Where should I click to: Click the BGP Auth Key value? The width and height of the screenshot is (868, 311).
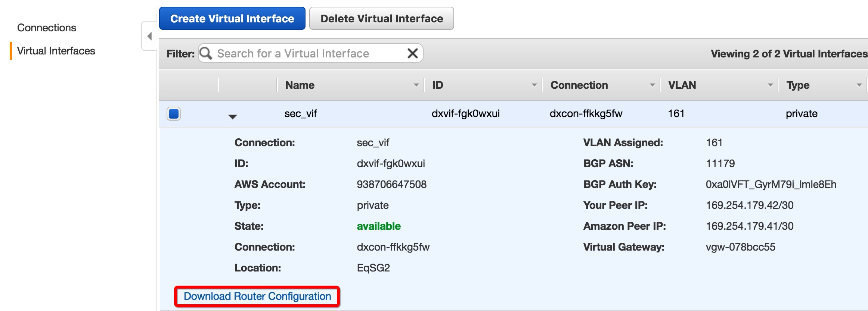[771, 184]
